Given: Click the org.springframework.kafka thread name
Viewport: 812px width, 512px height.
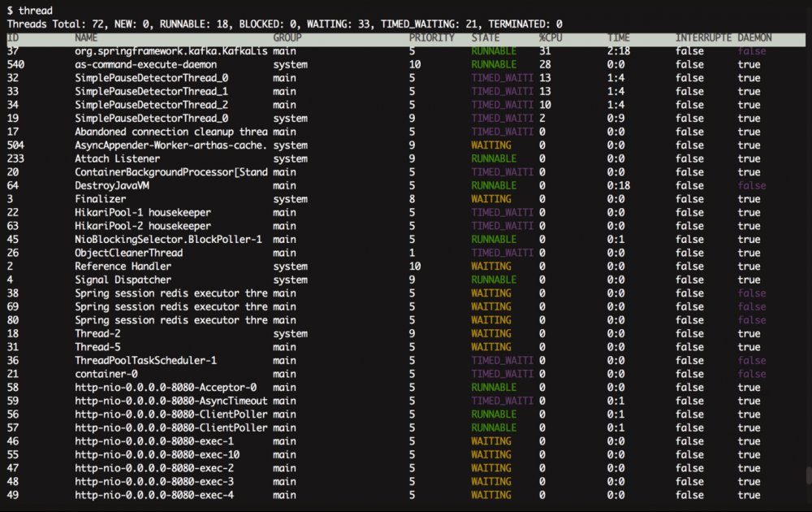Looking at the screenshot, I should point(171,51).
